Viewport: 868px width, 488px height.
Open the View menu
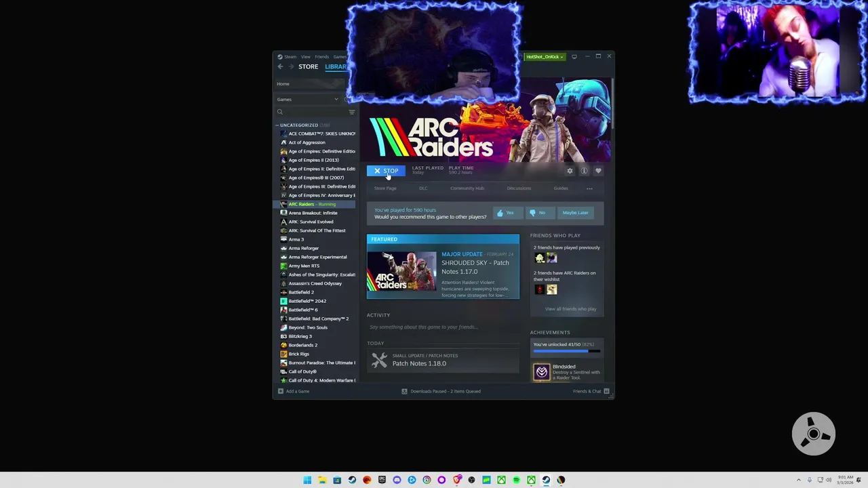coord(306,57)
